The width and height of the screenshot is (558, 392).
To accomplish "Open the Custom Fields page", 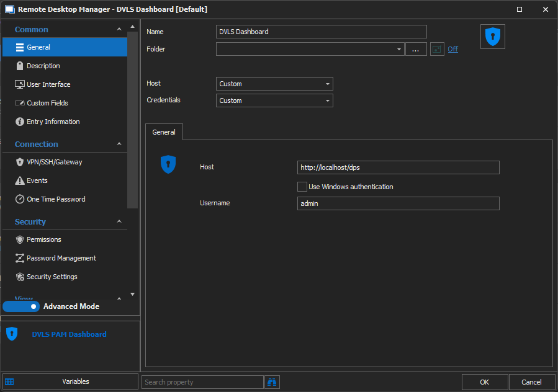I will (47, 103).
